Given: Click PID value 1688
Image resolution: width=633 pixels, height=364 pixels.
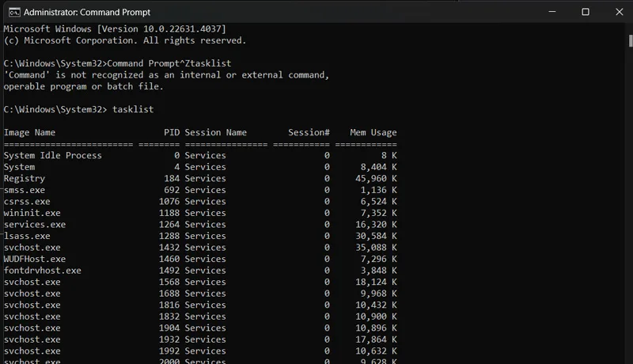Looking at the screenshot, I should (x=169, y=294).
